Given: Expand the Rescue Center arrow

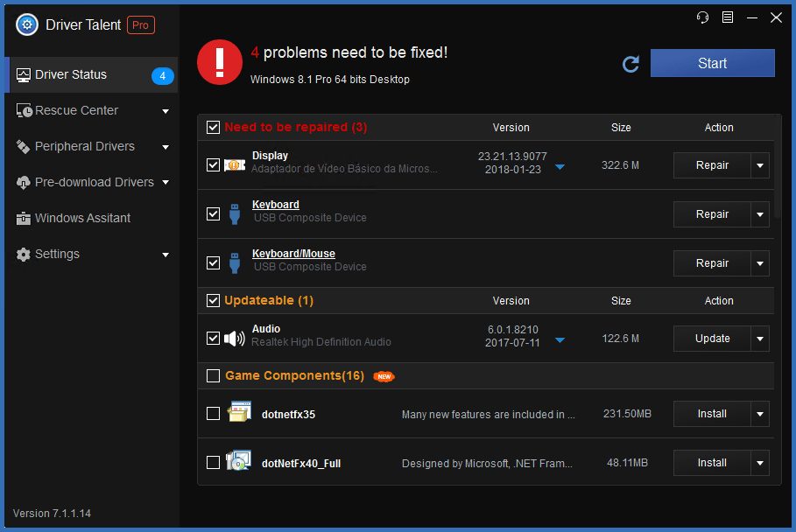Looking at the screenshot, I should coord(166,111).
